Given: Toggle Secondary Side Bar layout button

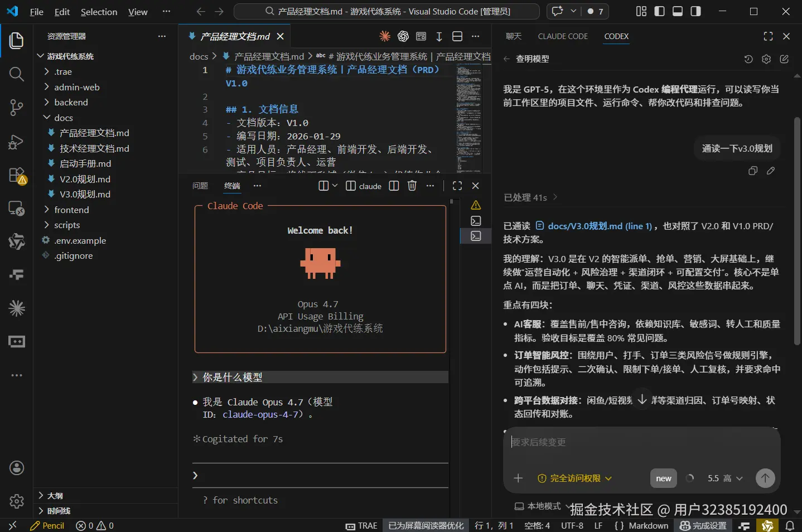Looking at the screenshot, I should (x=695, y=11).
